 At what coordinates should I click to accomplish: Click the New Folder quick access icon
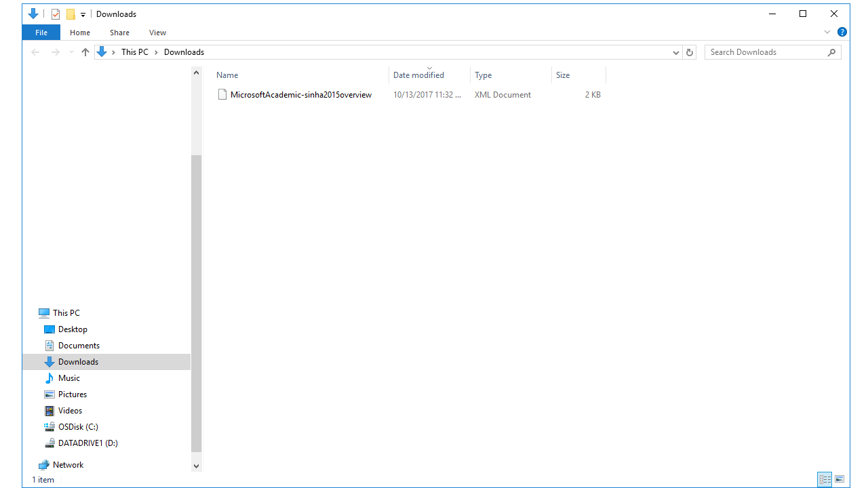click(70, 14)
